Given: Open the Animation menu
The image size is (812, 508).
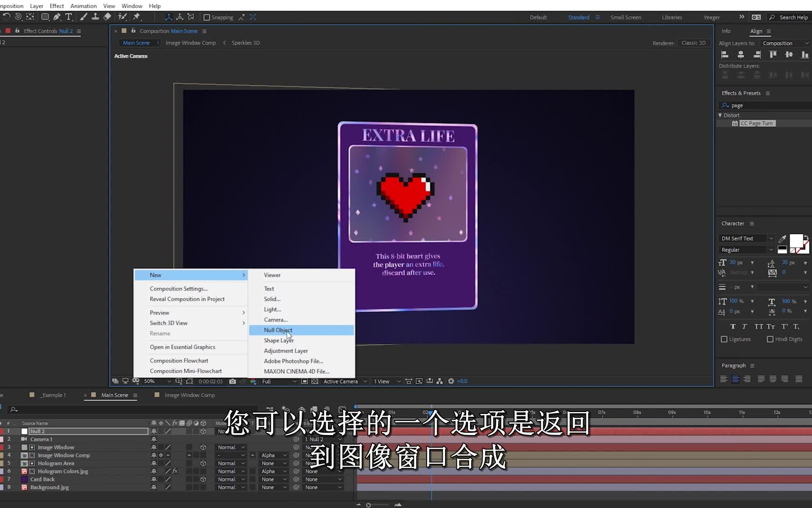Looking at the screenshot, I should tap(83, 6).
